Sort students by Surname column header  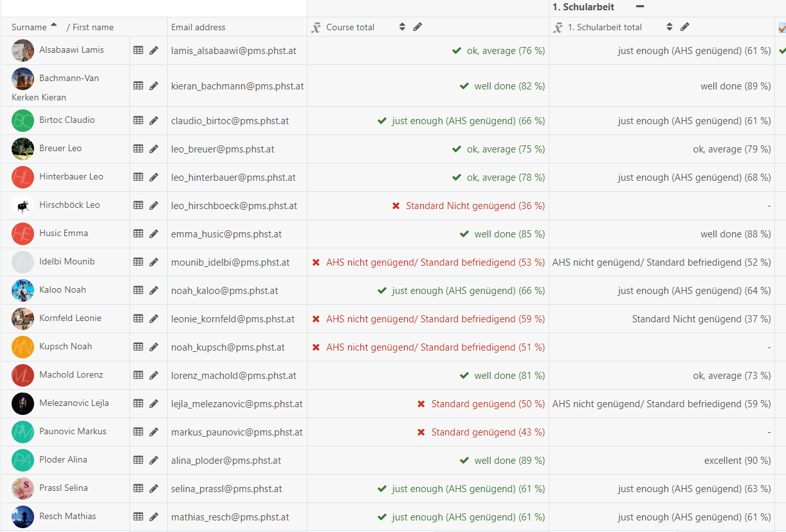point(29,27)
